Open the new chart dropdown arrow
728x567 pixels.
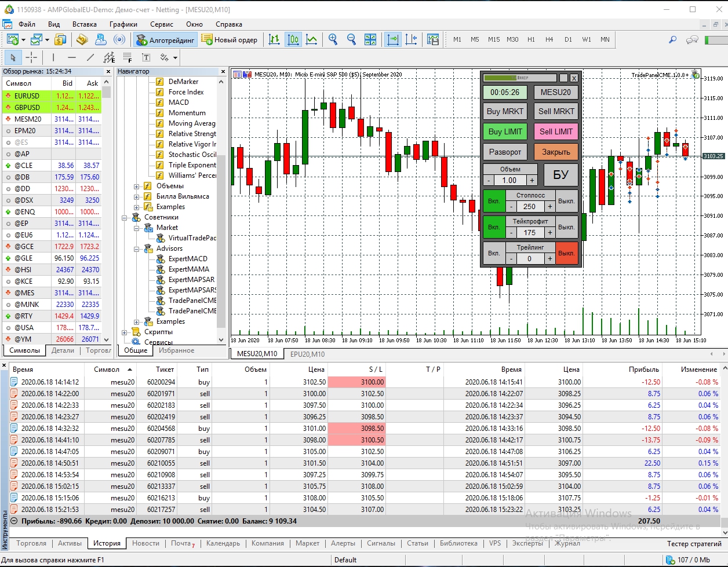point(23,40)
